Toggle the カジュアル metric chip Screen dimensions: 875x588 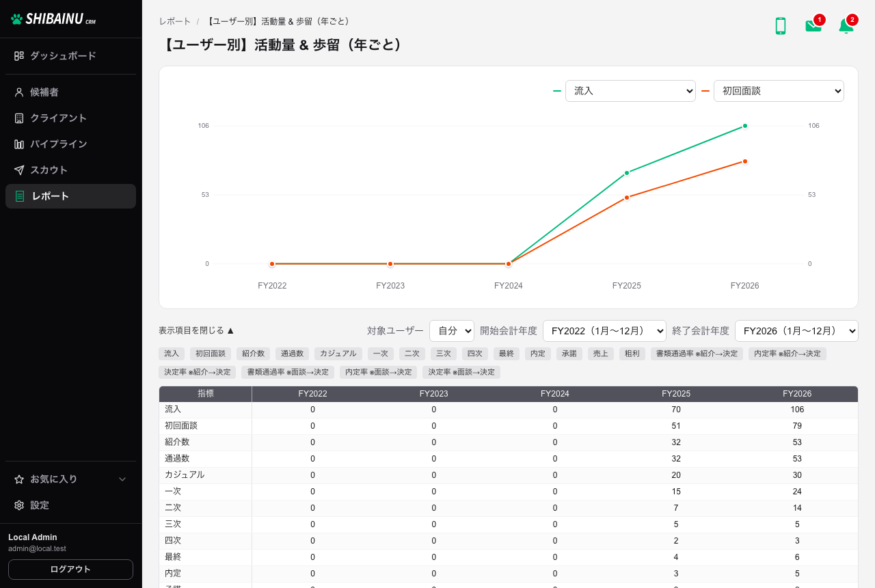tap(338, 353)
